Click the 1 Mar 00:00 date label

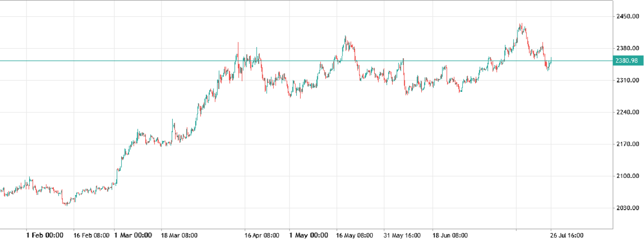[133, 235]
